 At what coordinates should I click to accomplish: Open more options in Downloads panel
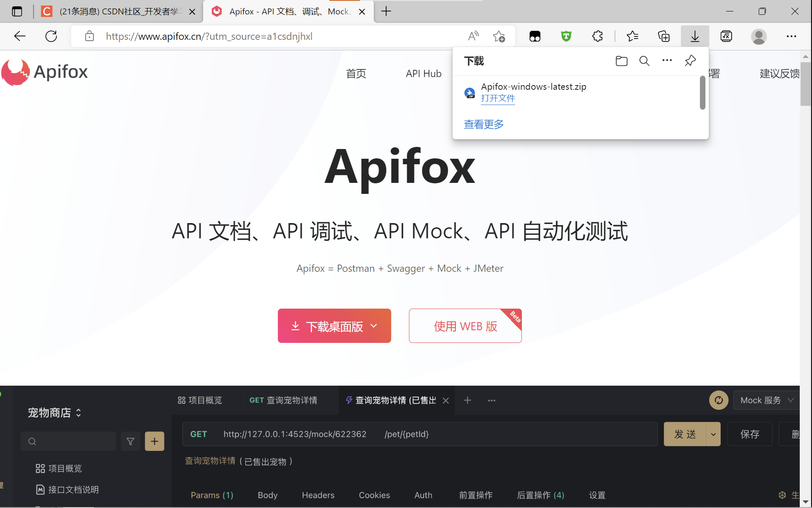[x=667, y=61]
